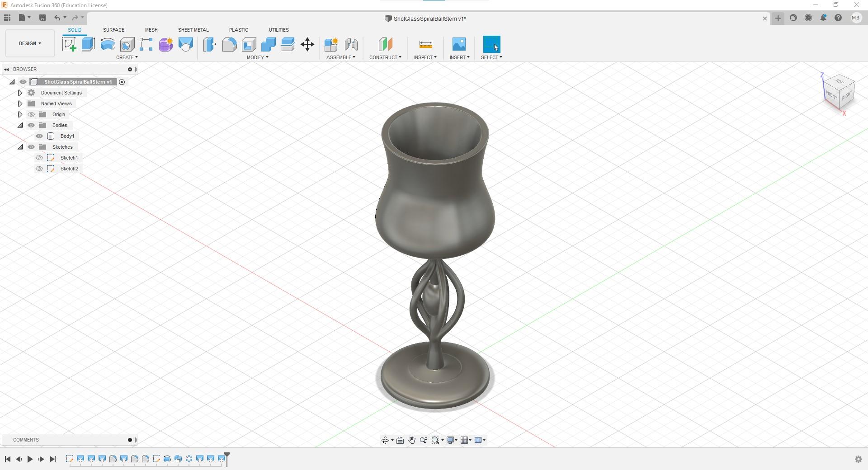Open the MB user account button
Image resolution: width=868 pixels, height=470 pixels.
coord(855,18)
